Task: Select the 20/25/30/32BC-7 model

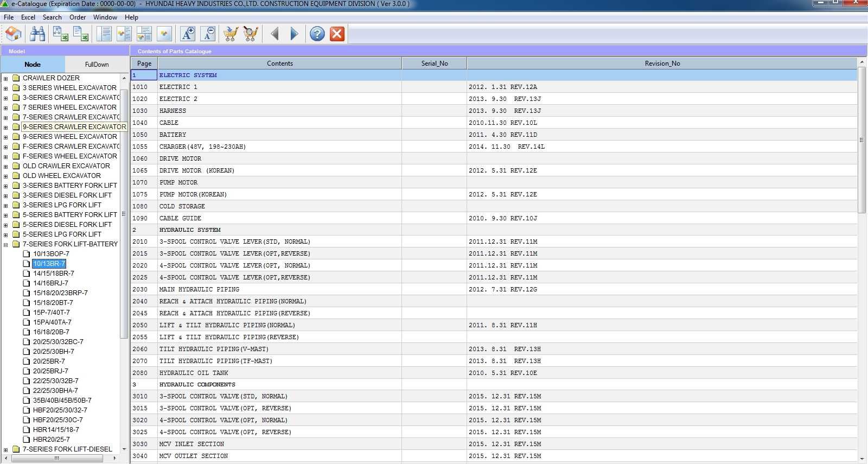Action: (x=58, y=341)
